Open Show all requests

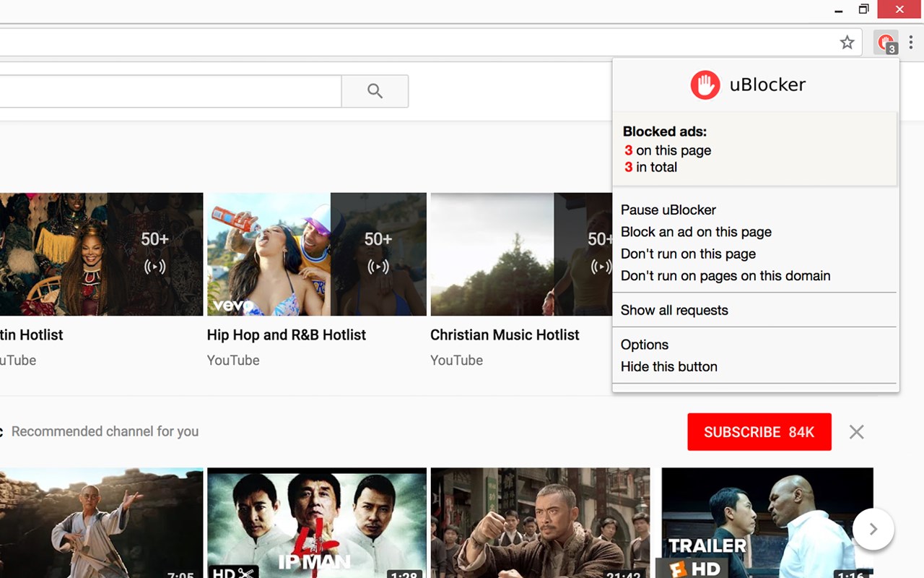[x=674, y=311]
